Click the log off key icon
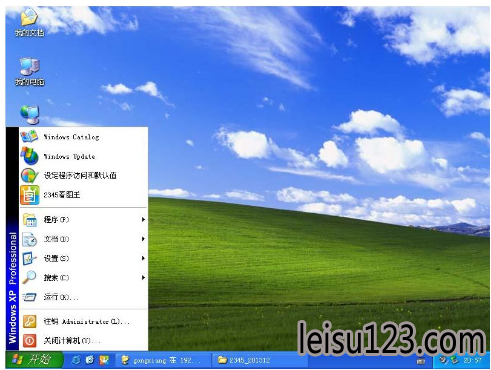 click(x=29, y=322)
